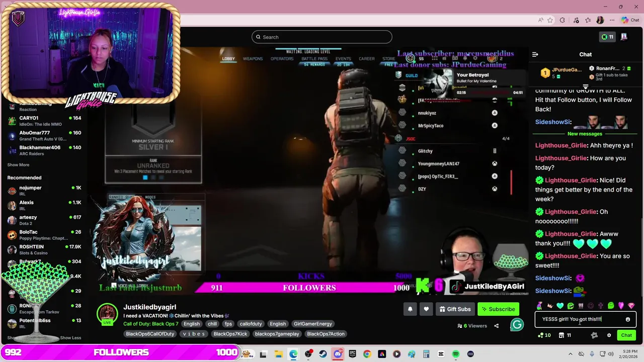Toggle microphone icon in system tray
The width and height of the screenshot is (644, 362).
[592, 354]
